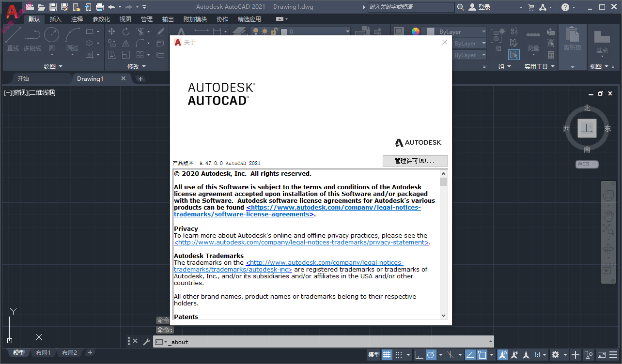Select the Circle (圆) tool
This screenshot has width=622, height=364.
(52, 39)
